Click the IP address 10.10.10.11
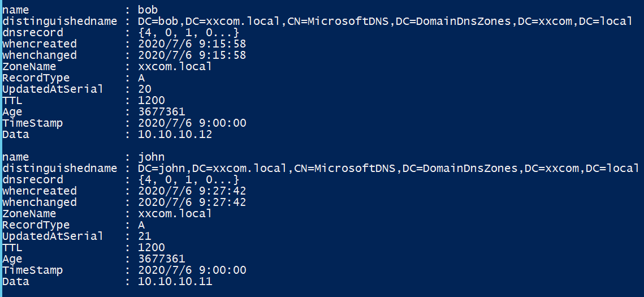The width and height of the screenshot is (644, 297). pos(175,282)
